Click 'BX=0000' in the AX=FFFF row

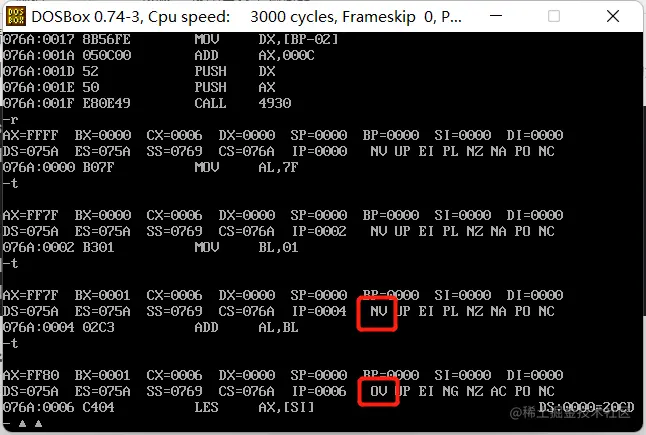[x=102, y=135]
